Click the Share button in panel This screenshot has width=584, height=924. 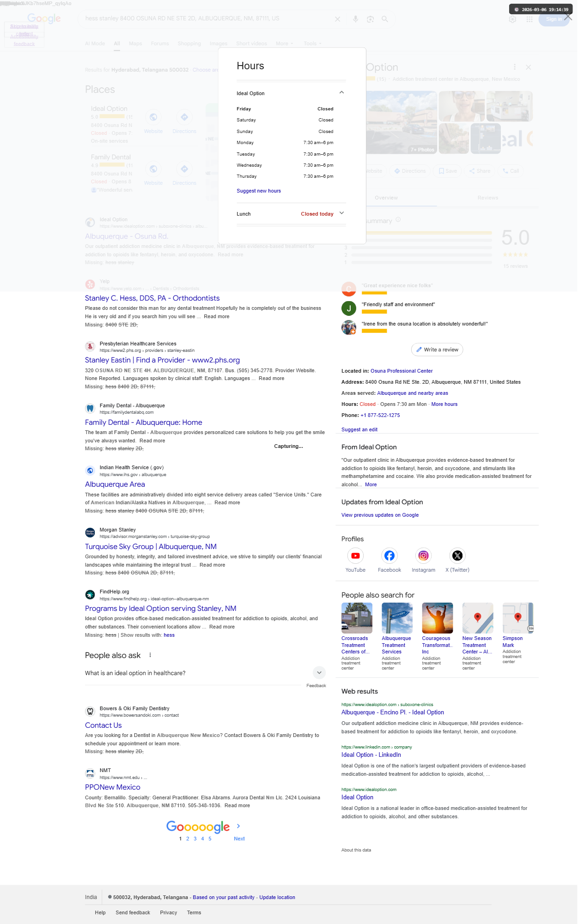(x=480, y=171)
